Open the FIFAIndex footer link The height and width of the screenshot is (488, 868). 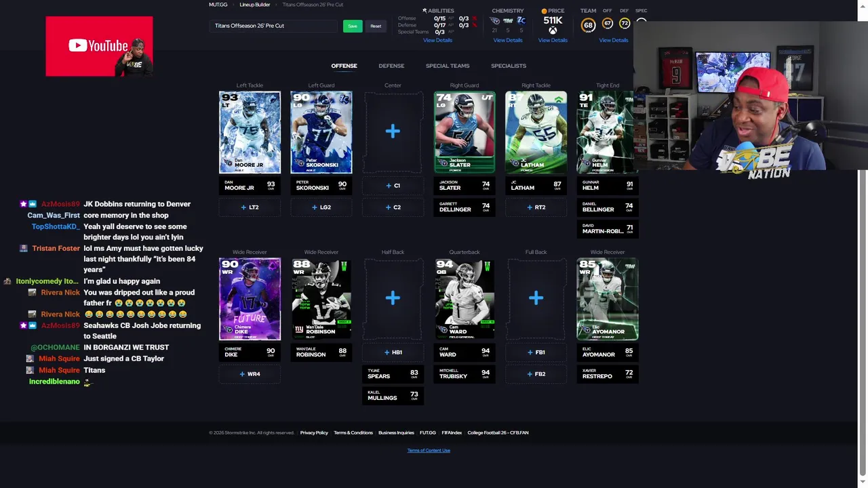[x=452, y=433]
